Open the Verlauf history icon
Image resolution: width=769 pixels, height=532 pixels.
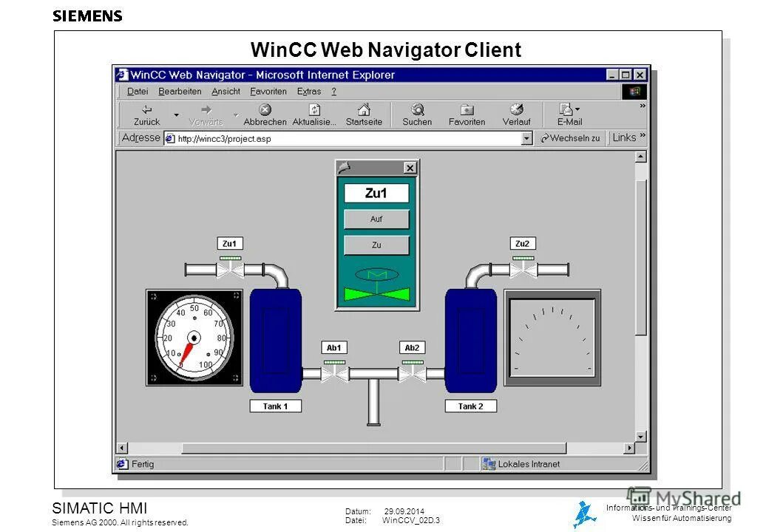(x=517, y=109)
